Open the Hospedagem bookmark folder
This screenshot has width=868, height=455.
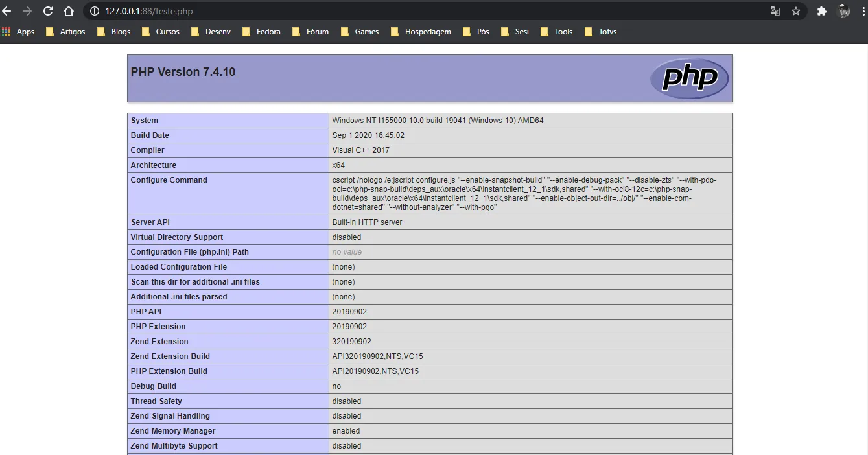[x=421, y=32]
